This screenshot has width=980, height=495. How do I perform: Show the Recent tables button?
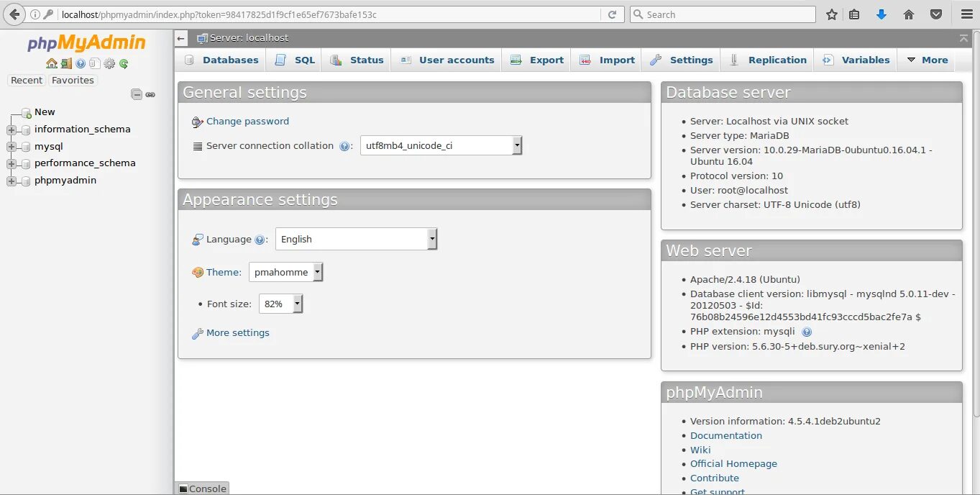27,81
